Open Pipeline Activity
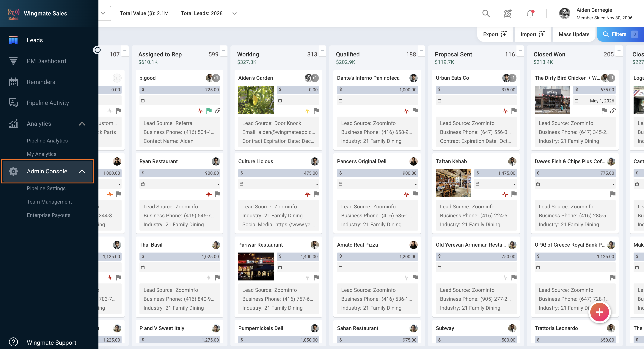The height and width of the screenshot is (349, 644). point(48,103)
